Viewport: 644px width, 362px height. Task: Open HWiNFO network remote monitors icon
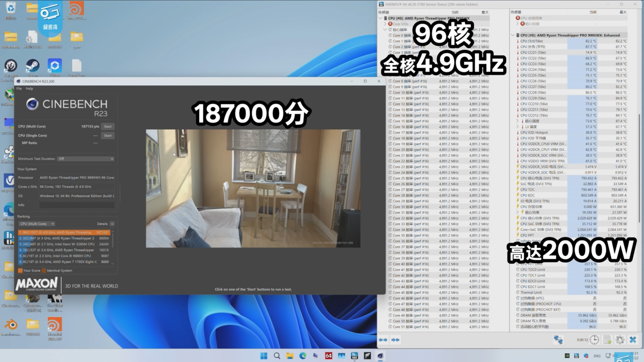[558, 340]
